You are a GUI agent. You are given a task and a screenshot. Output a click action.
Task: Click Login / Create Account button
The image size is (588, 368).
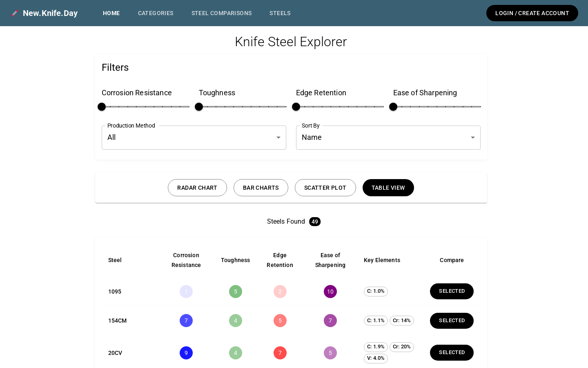pyautogui.click(x=532, y=13)
